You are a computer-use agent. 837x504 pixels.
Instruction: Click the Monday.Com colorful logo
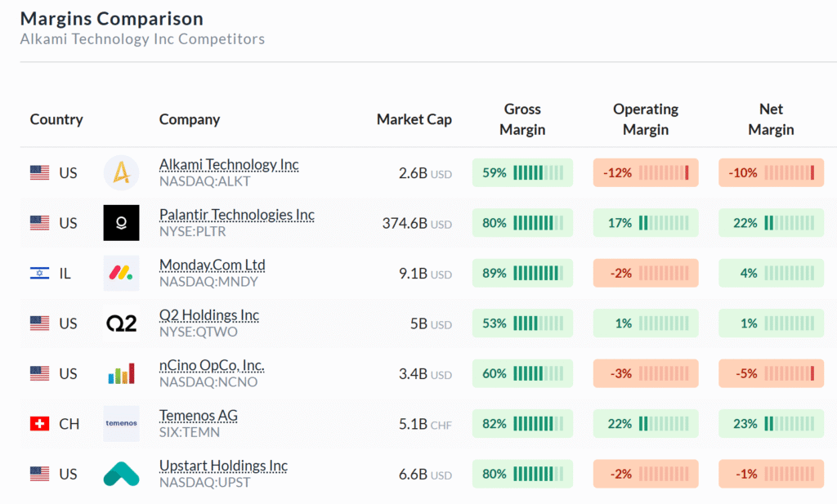pos(121,274)
